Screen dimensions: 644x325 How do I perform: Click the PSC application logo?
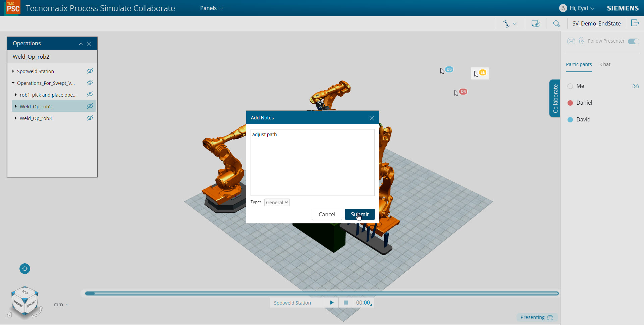13,8
